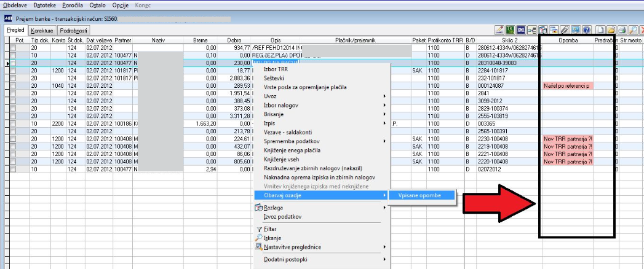
Task: Choose Vezave - saldakonti menu entry
Action: (322, 133)
